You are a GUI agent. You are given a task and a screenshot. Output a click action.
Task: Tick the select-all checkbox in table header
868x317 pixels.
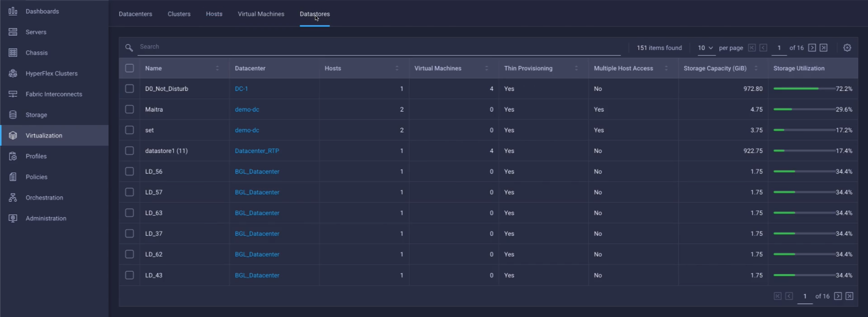(x=130, y=68)
